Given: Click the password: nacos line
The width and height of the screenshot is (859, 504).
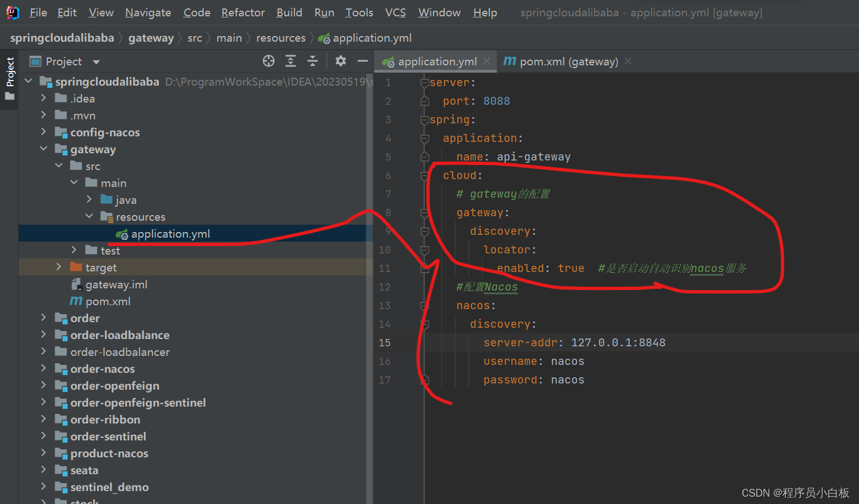Looking at the screenshot, I should (x=533, y=380).
